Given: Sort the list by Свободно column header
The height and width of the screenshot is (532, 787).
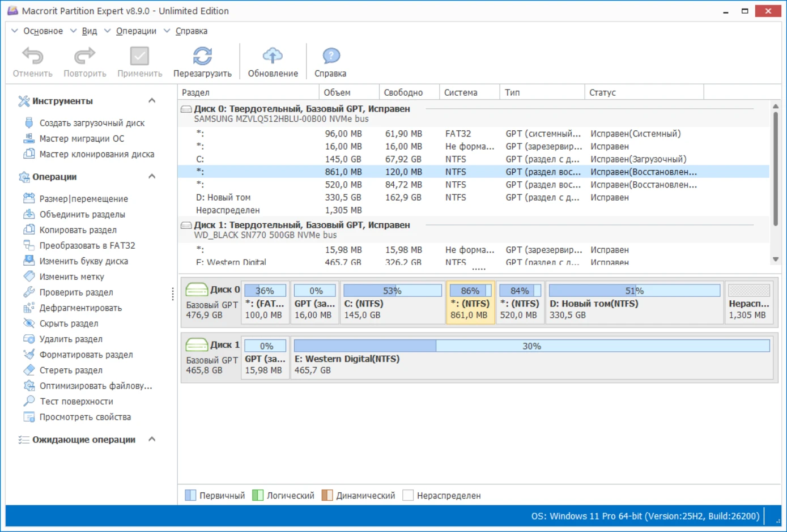Looking at the screenshot, I should [403, 92].
